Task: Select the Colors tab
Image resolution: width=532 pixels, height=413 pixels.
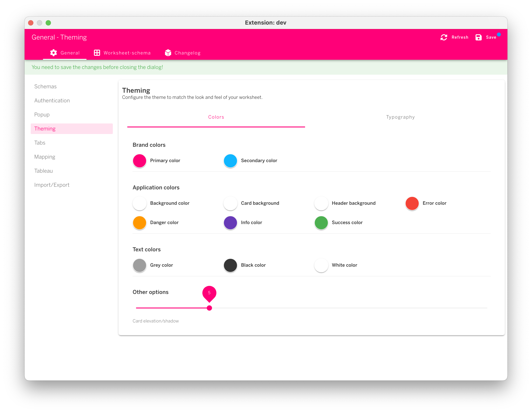Action: pyautogui.click(x=216, y=117)
